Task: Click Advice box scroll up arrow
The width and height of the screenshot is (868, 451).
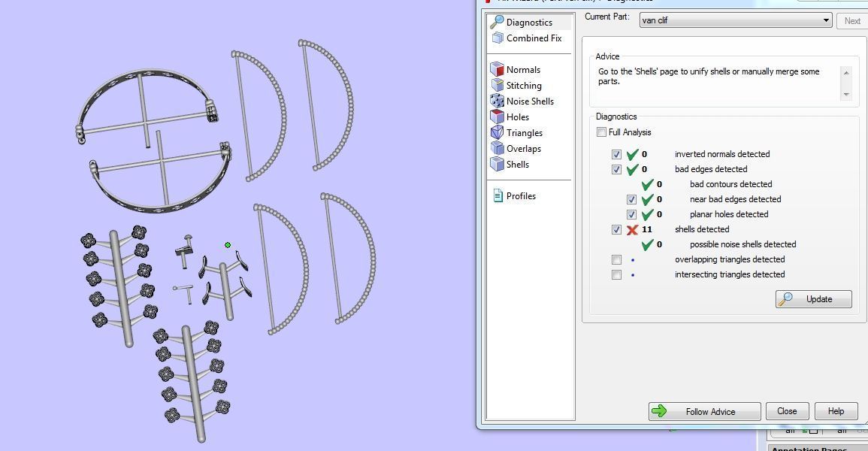Action: pyautogui.click(x=846, y=73)
